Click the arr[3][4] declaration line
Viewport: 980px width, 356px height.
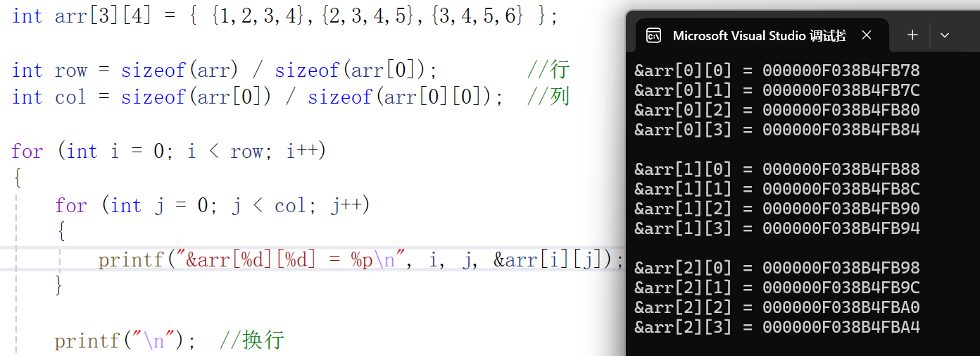coord(285,16)
